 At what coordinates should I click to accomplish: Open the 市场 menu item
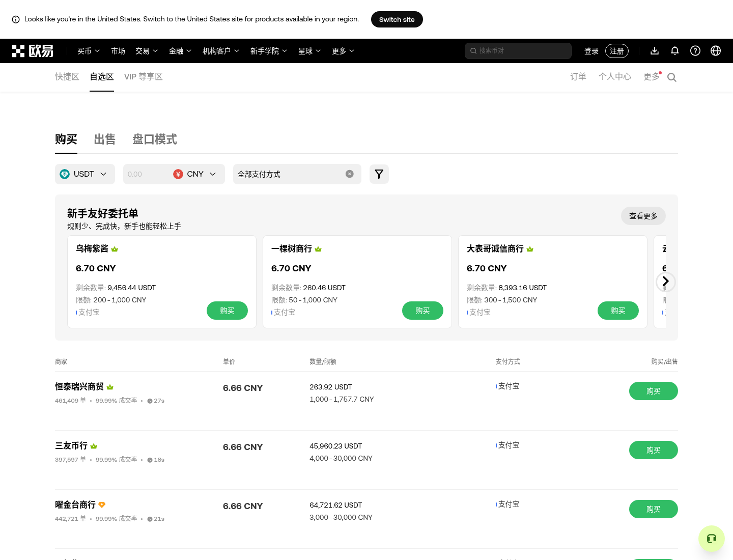[x=118, y=51]
